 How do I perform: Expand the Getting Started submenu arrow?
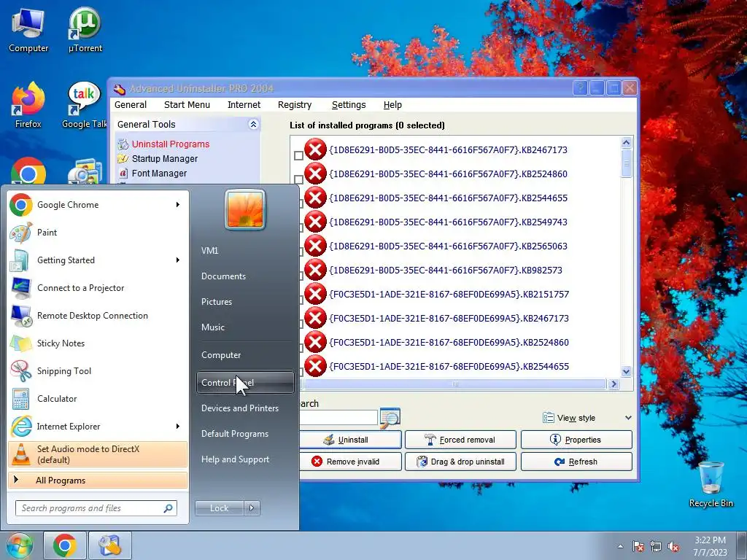tap(178, 260)
